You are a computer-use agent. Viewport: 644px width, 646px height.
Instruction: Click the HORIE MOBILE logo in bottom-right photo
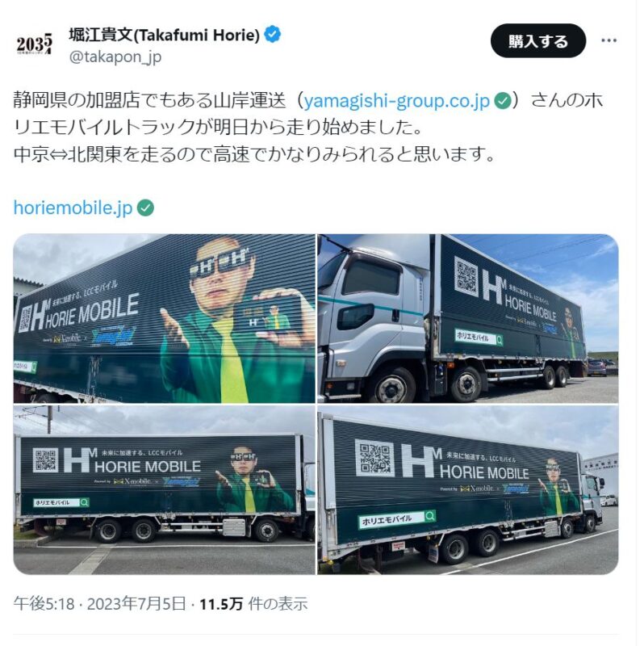pos(465,465)
